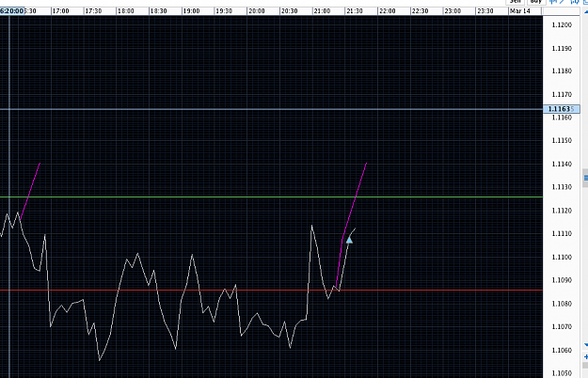Click the 1.1100 price label
The width and height of the screenshot is (588, 378).
[x=562, y=258]
